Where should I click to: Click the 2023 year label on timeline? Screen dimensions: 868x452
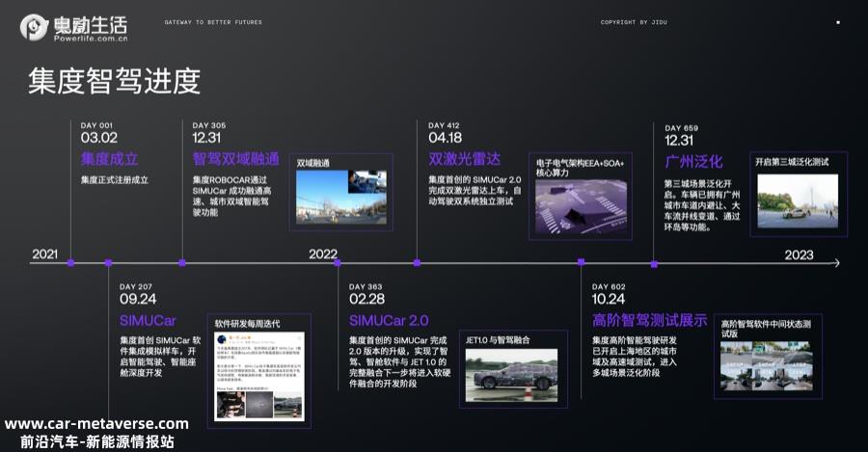coord(799,255)
